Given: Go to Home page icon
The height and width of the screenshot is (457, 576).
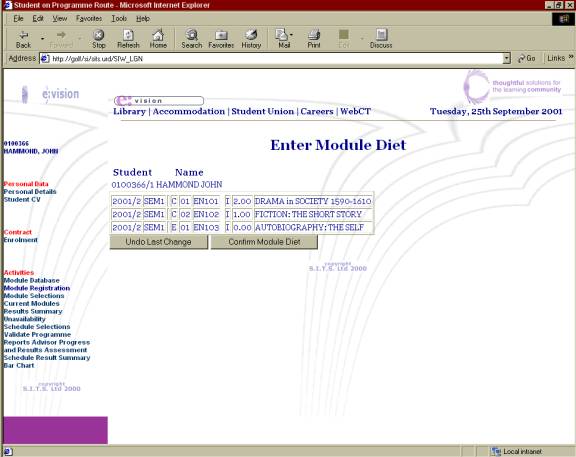Looking at the screenshot, I should (158, 39).
